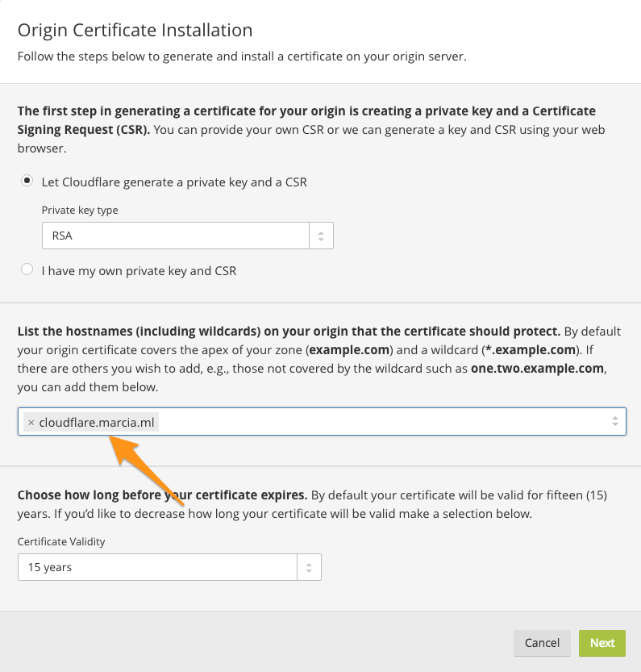Image resolution: width=641 pixels, height=672 pixels.
Task: Open the Private key type RSA dropdown
Action: pyautogui.click(x=176, y=236)
